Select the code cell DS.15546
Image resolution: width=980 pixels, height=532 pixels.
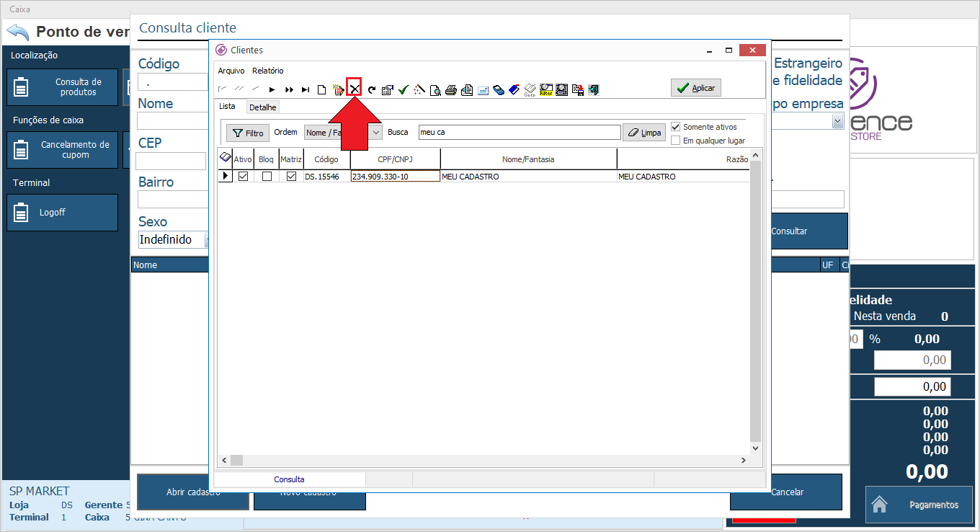pyautogui.click(x=327, y=177)
